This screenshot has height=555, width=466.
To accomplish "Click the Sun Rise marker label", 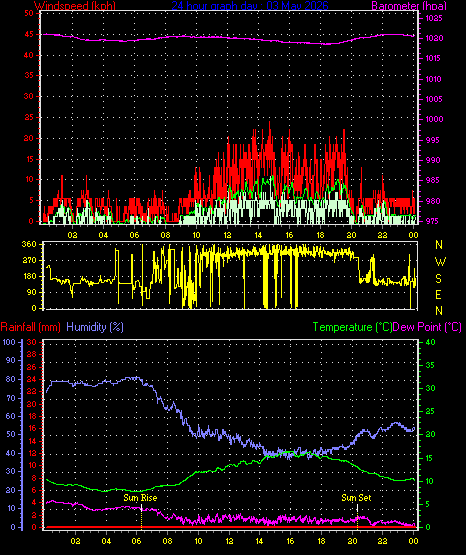I will click(x=140, y=498).
